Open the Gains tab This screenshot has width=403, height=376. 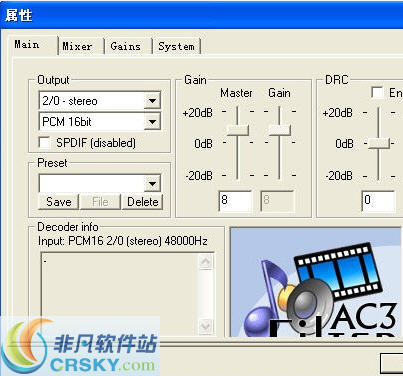[x=126, y=46]
